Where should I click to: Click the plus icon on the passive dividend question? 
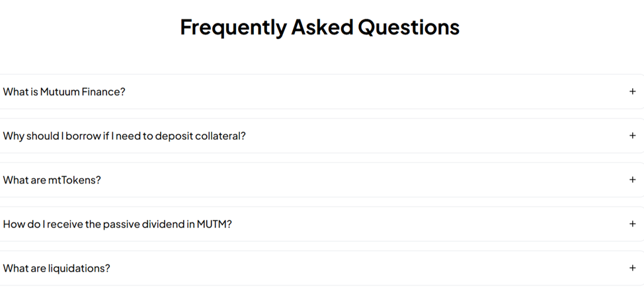point(632,224)
